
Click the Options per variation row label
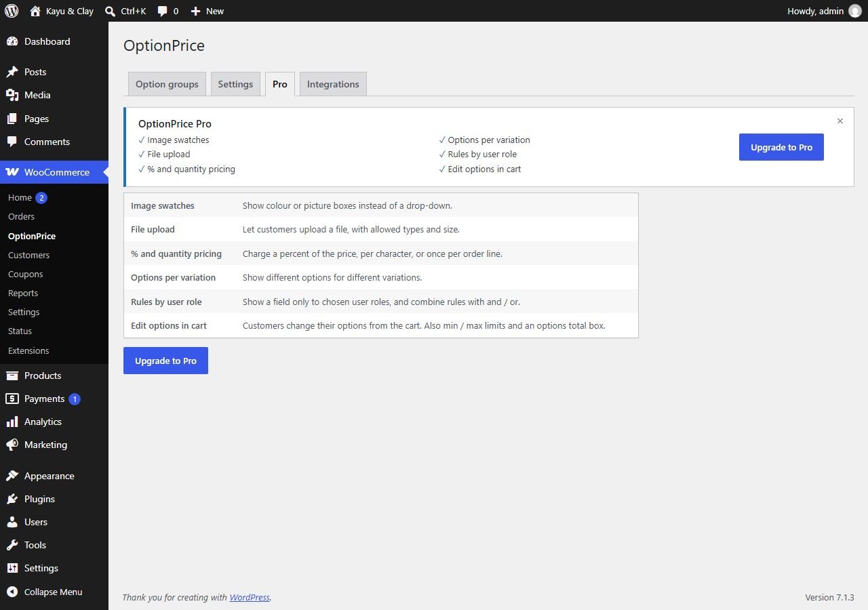pyautogui.click(x=173, y=277)
